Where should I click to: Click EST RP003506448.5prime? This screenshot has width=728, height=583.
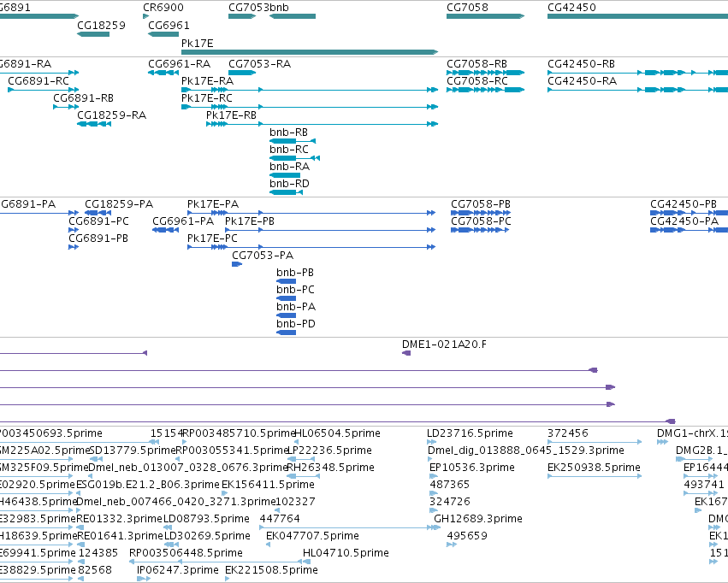coord(216,562)
